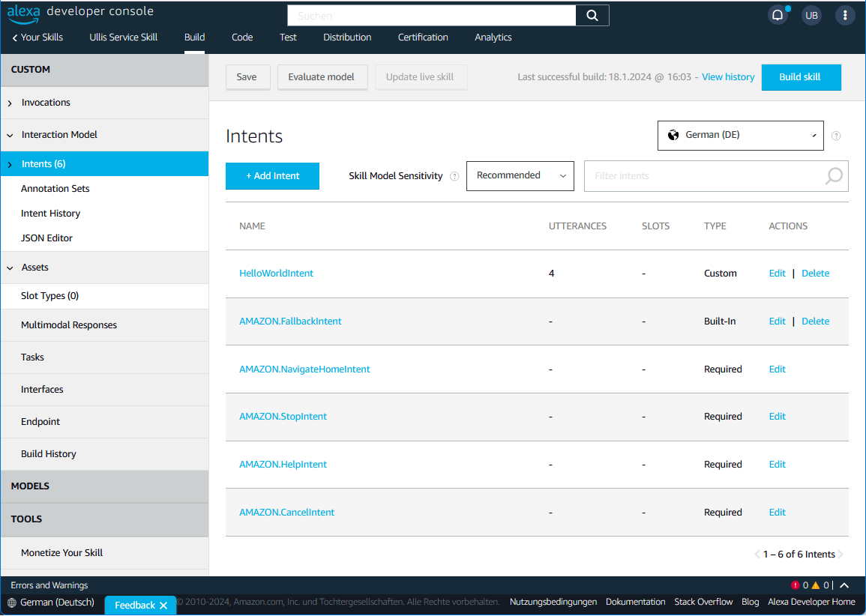Switch to the Analytics tab

point(493,37)
